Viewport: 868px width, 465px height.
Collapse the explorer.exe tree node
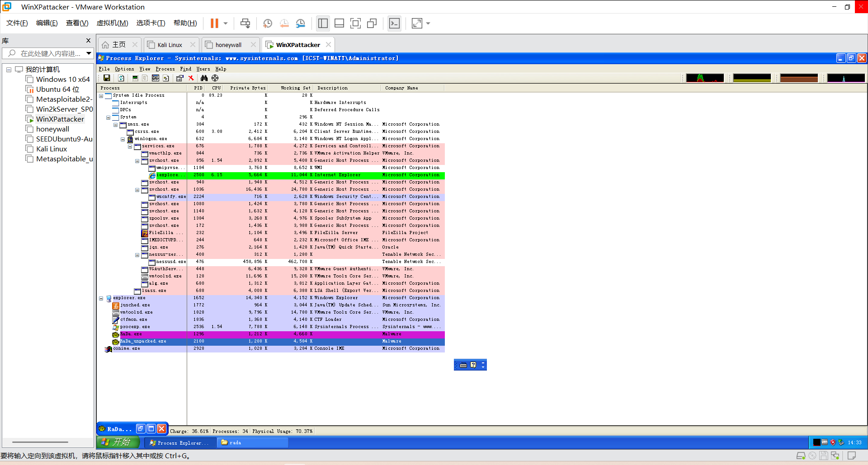101,298
